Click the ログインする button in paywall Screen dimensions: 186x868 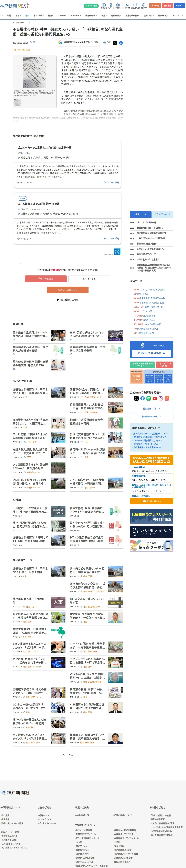coord(90,279)
